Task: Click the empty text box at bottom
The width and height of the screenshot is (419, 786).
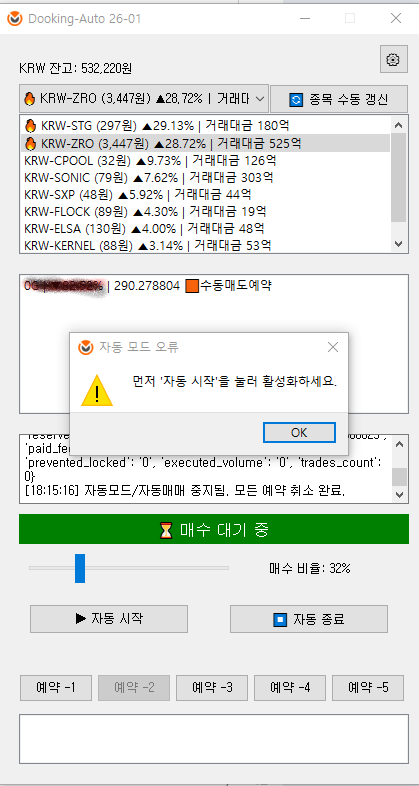Action: tap(214, 738)
